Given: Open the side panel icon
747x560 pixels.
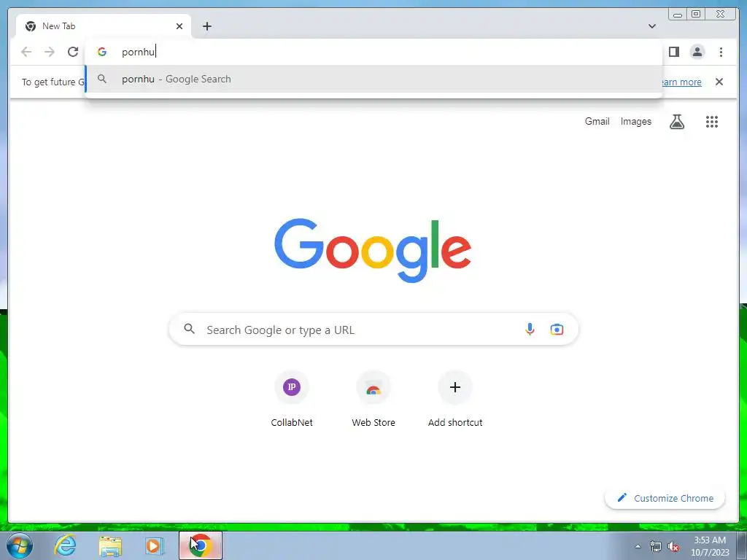Looking at the screenshot, I should (673, 52).
